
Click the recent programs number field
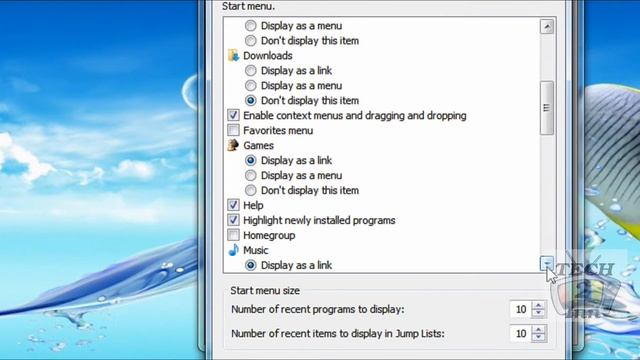pos(521,309)
